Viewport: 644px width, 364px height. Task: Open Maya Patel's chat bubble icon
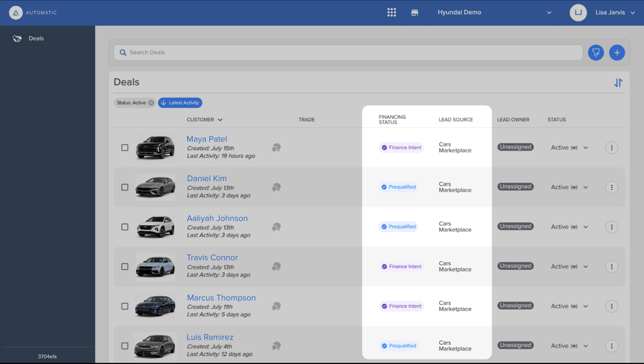pyautogui.click(x=276, y=148)
